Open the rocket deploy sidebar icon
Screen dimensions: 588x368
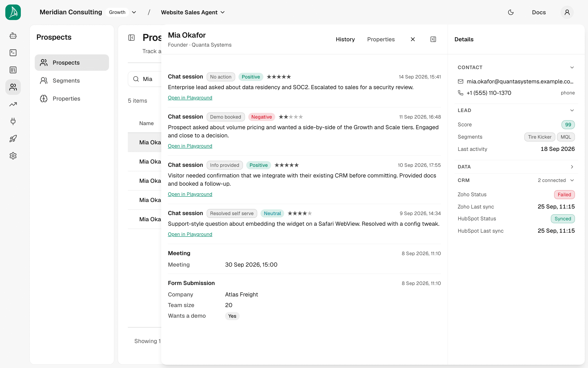click(13, 139)
